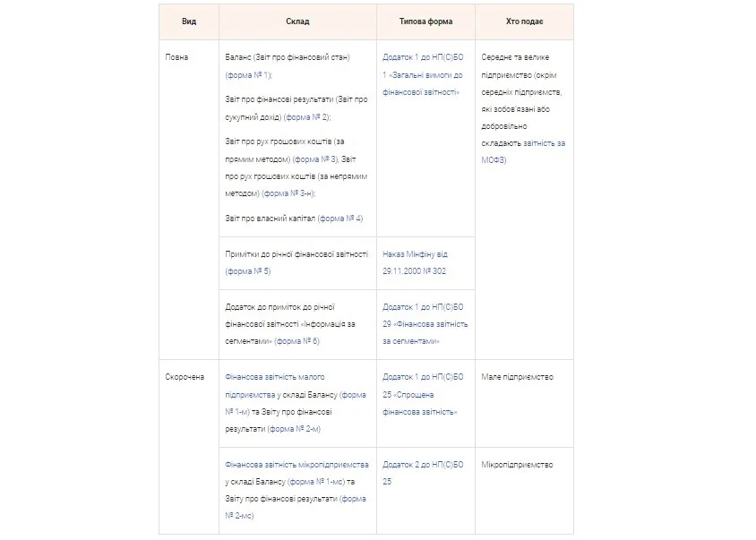Click the 'Типова форма' column header

(x=425, y=21)
